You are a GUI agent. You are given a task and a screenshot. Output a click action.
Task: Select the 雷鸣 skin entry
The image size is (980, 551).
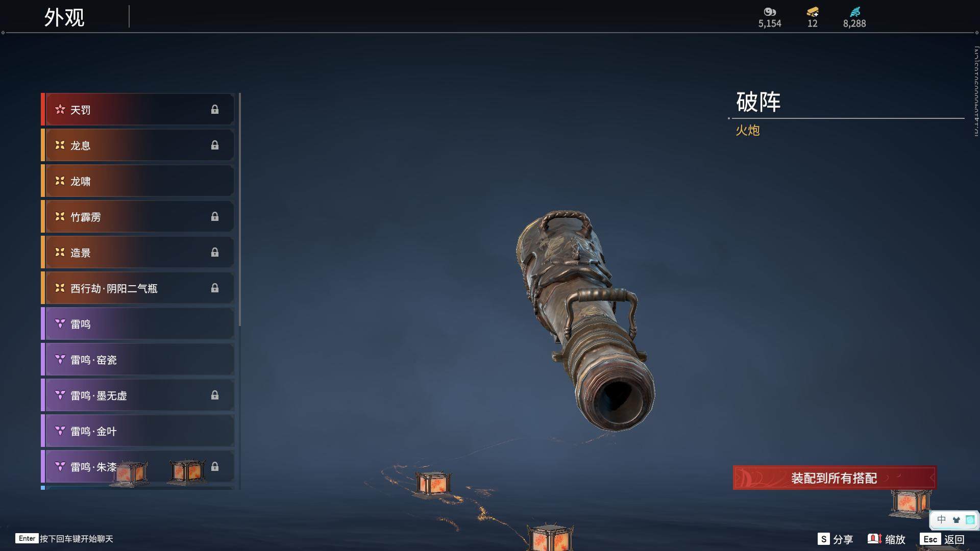(x=138, y=324)
